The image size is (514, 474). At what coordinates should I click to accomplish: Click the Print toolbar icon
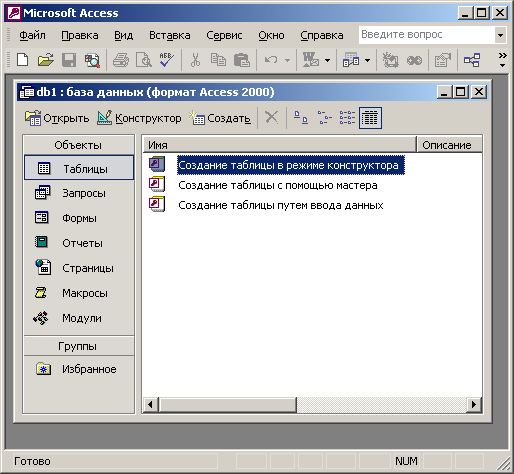[121, 60]
